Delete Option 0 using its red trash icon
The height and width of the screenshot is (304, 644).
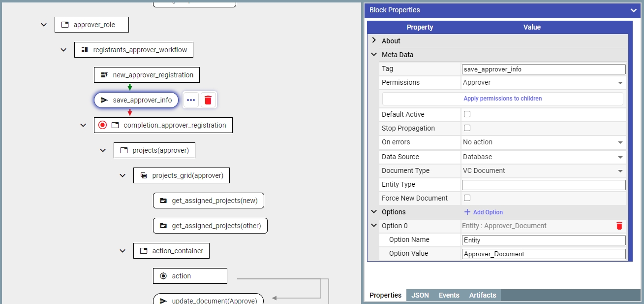coord(619,226)
